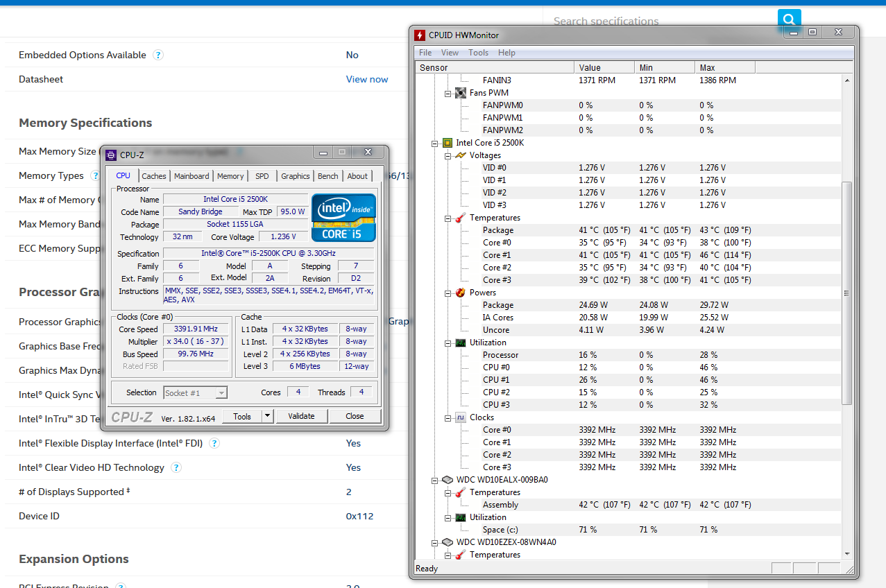Collapse the Intel Core i5 2500K tree node

pyautogui.click(x=435, y=143)
